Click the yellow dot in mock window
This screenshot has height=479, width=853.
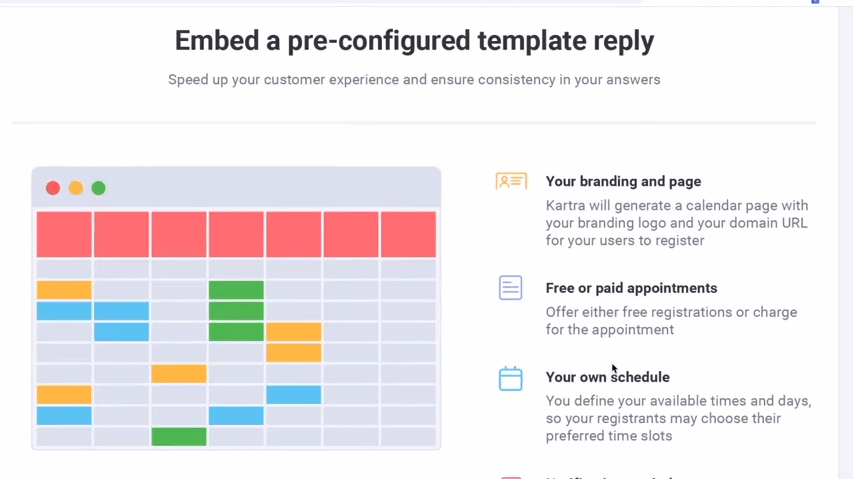coord(76,188)
